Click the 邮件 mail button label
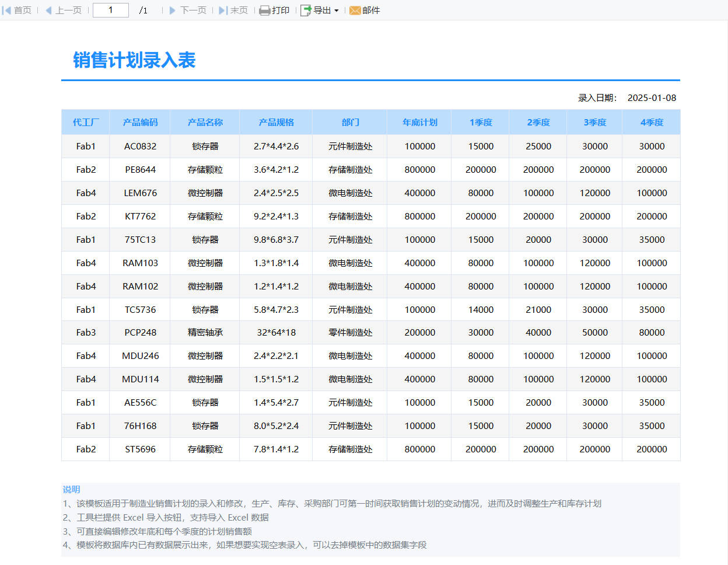Viewport: 728px width, 565px height. 371,11
